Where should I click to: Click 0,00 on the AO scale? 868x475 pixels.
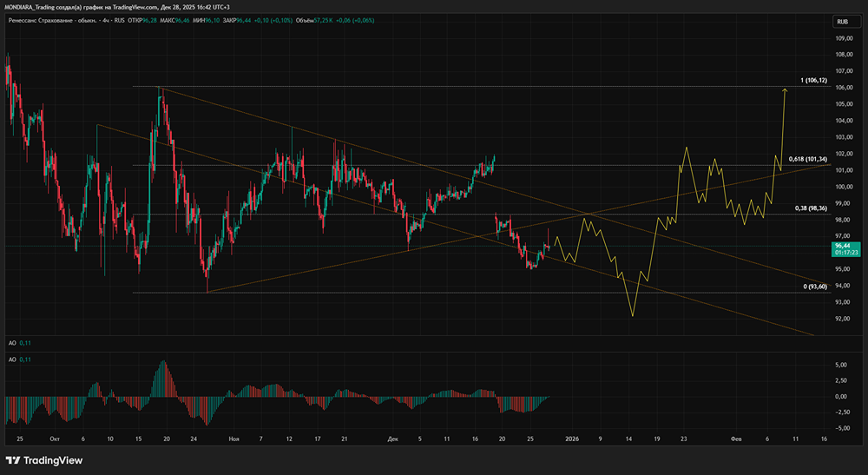(840, 396)
